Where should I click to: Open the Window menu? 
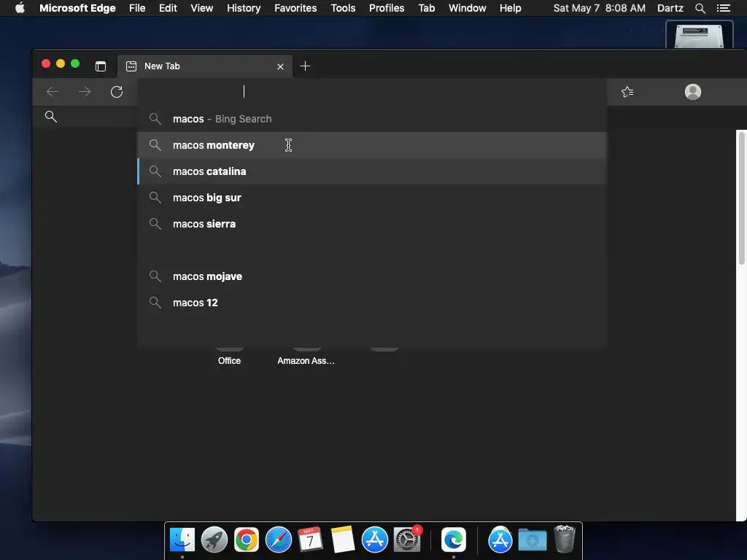pyautogui.click(x=468, y=8)
